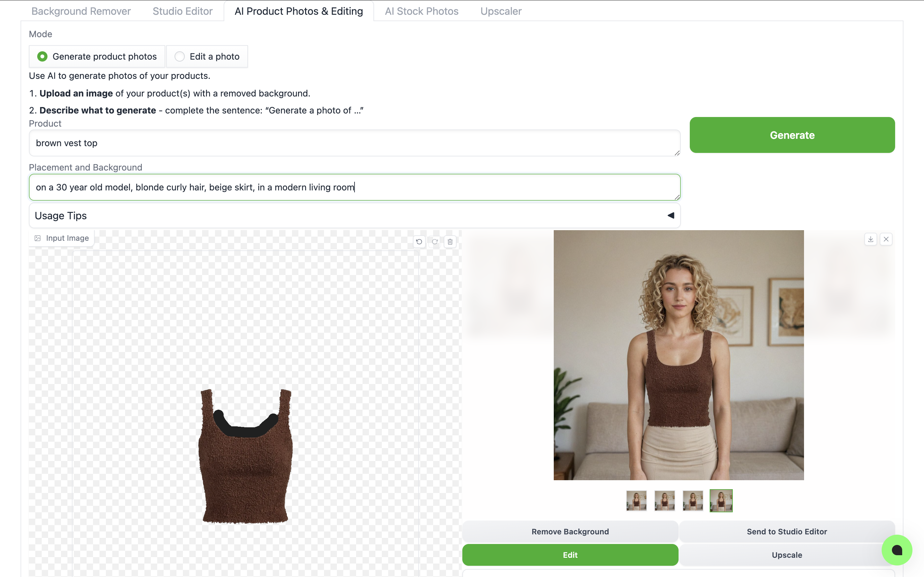Screen dimensions: 924x577
Task: Click the Usage Tips collapse arrow
Action: (671, 216)
